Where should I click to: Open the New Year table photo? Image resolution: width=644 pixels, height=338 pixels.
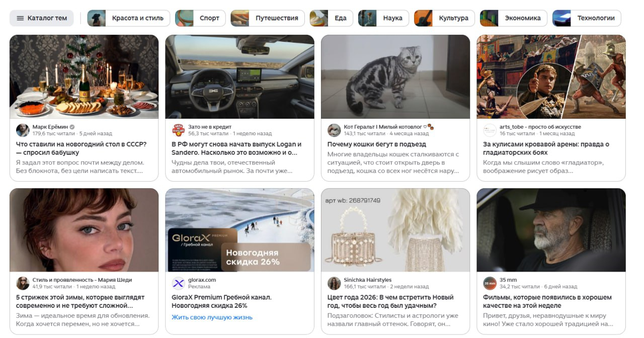(84, 76)
